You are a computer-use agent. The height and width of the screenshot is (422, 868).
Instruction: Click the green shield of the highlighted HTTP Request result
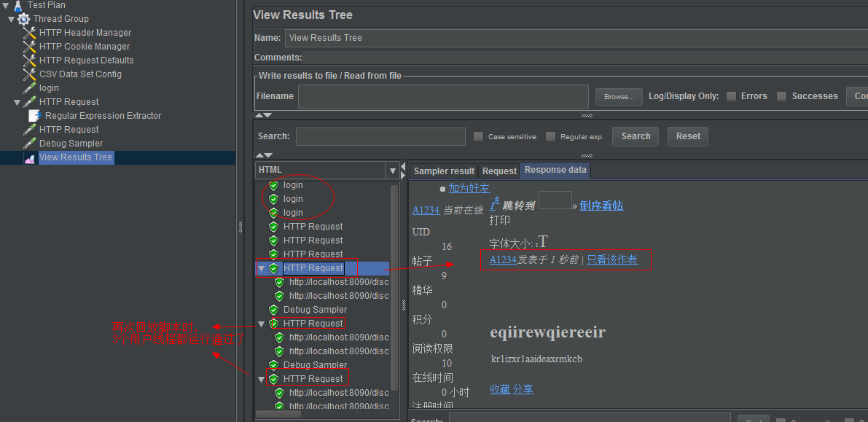pos(273,269)
